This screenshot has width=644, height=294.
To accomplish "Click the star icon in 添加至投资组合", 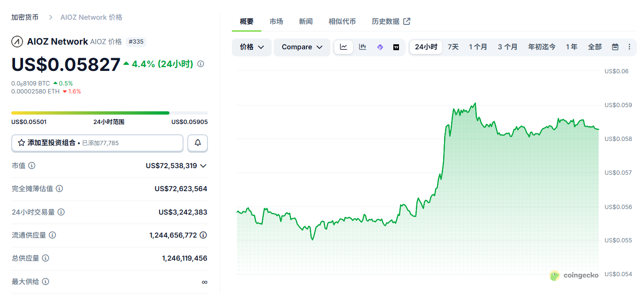I will tap(21, 143).
